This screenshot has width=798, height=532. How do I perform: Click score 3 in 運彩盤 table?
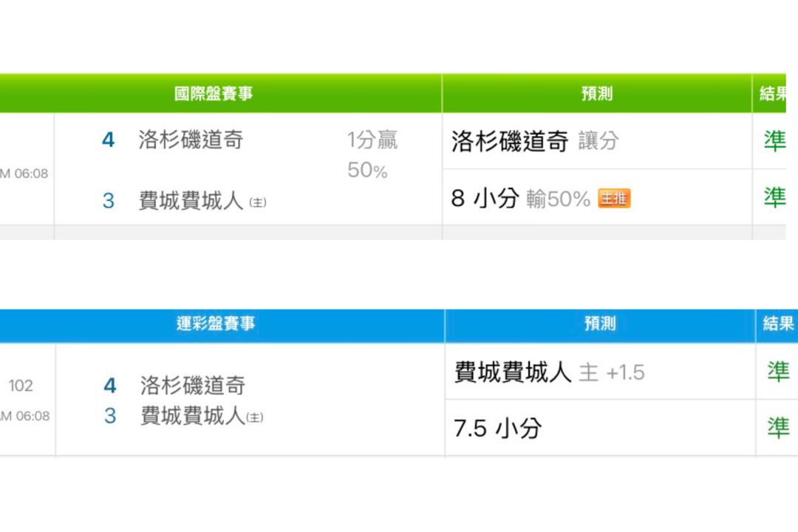pyautogui.click(x=110, y=416)
